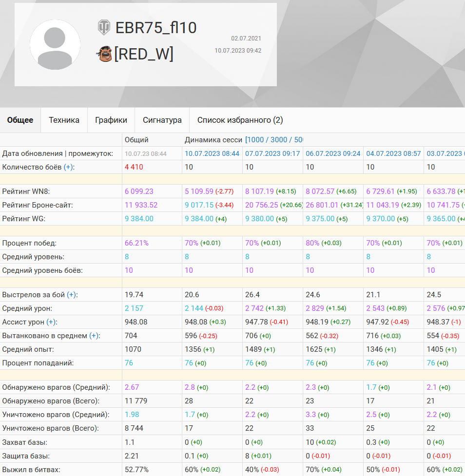Image resolution: width=465 pixels, height=476 pixels.
Task: Expand the plus next to Количество боёв
Action: pos(68,167)
